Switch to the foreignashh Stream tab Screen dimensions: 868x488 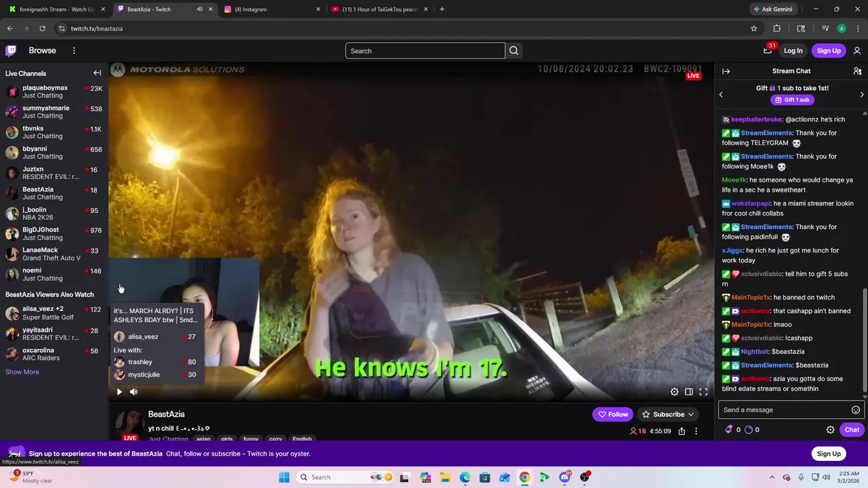point(56,9)
